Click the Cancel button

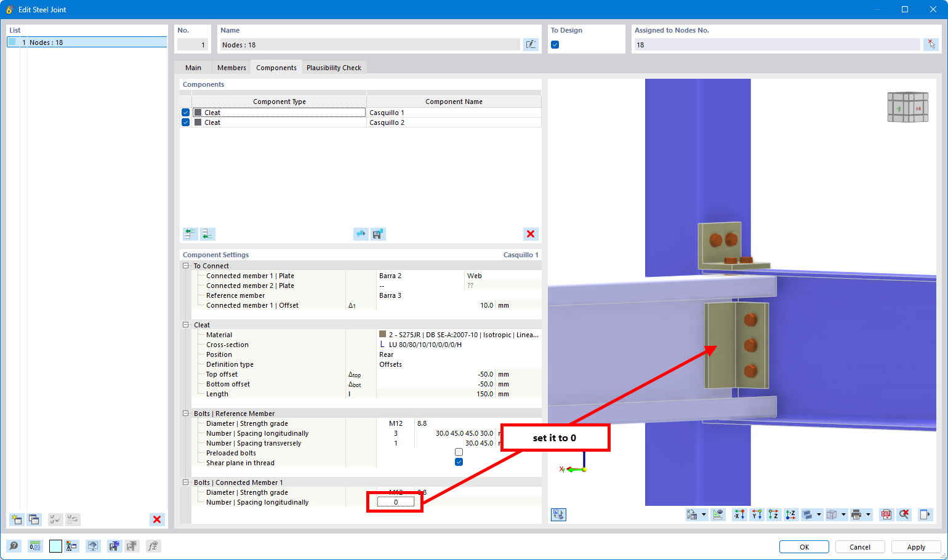(x=859, y=547)
